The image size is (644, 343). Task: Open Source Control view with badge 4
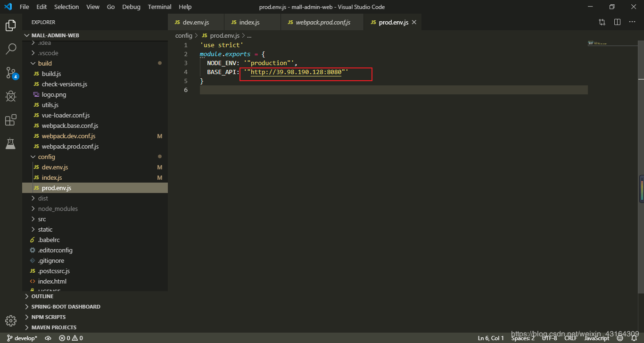pyautogui.click(x=12, y=73)
